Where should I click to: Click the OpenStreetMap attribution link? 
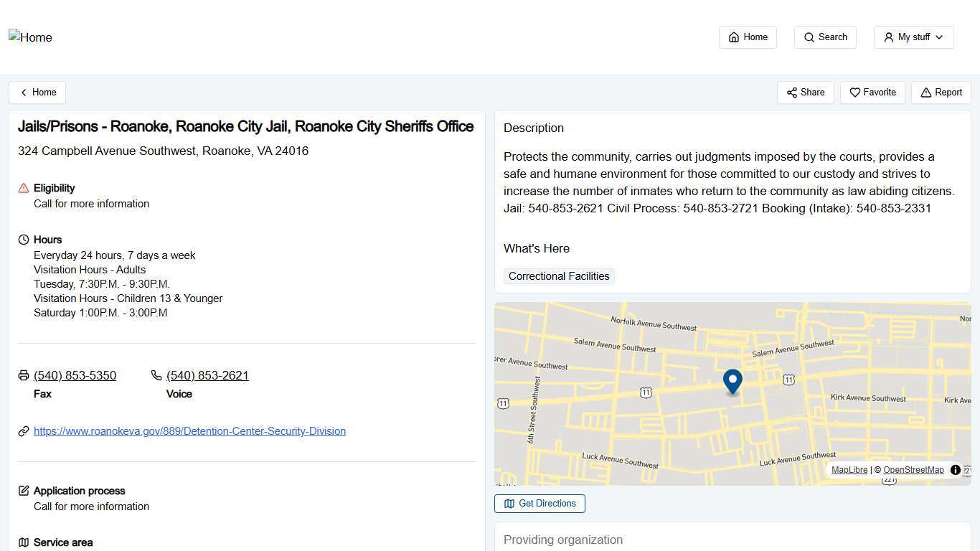(x=913, y=470)
